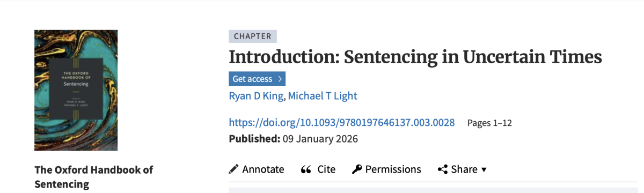The height and width of the screenshot is (193, 644).
Task: Open The Oxford Handbook of Sentencing title link
Action: coord(93,177)
